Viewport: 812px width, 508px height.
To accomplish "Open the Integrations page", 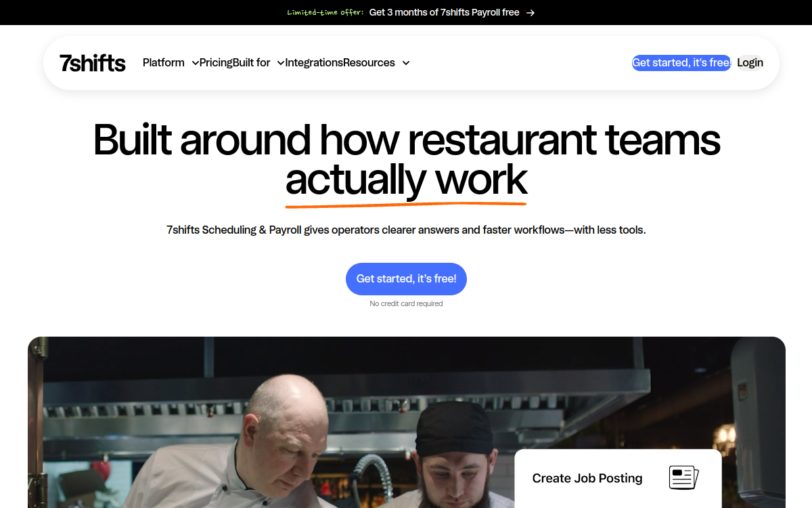I will coord(314,63).
